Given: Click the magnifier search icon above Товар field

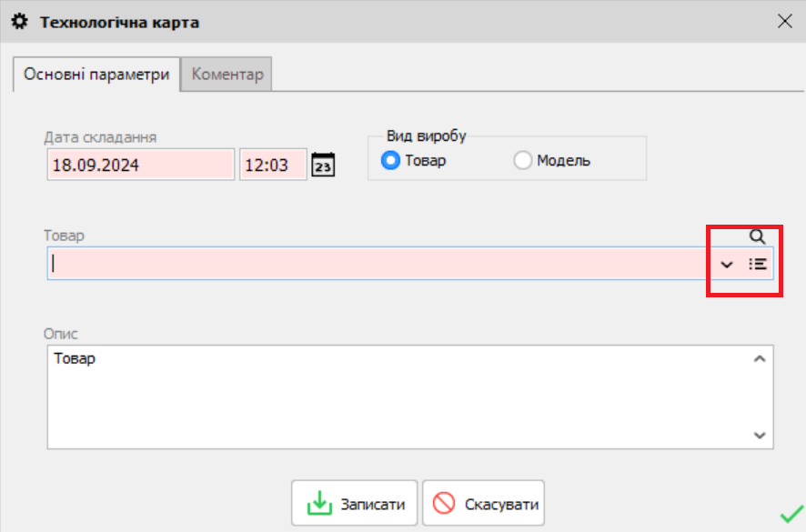Looking at the screenshot, I should tap(758, 236).
